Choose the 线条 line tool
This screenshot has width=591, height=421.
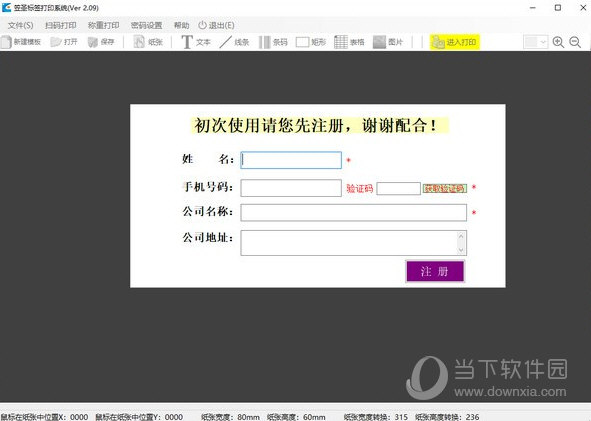pyautogui.click(x=234, y=42)
